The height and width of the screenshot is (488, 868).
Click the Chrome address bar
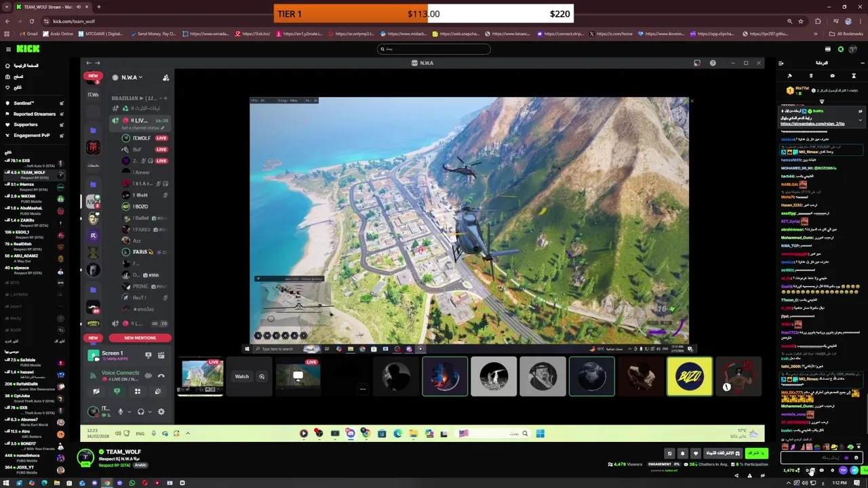click(407, 21)
